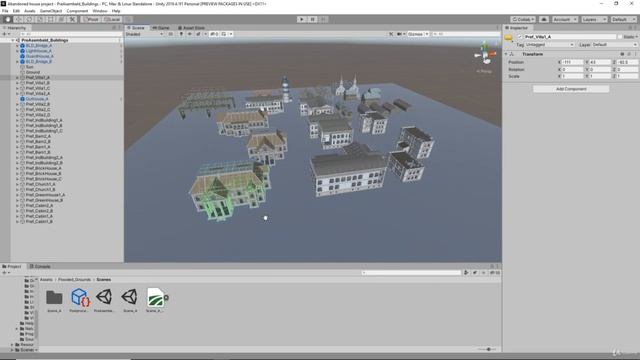
Task: Expand the Lighthouse_A hierarchy item
Action: [x=17, y=51]
